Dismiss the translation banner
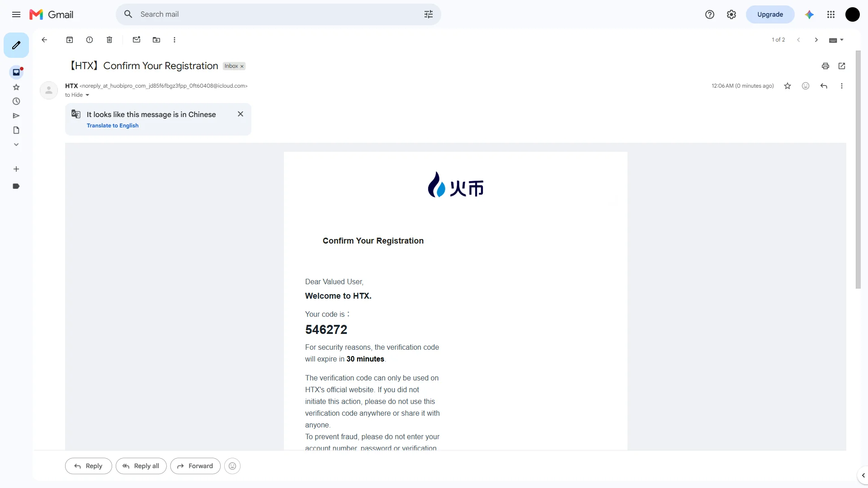868x488 pixels. pos(241,114)
